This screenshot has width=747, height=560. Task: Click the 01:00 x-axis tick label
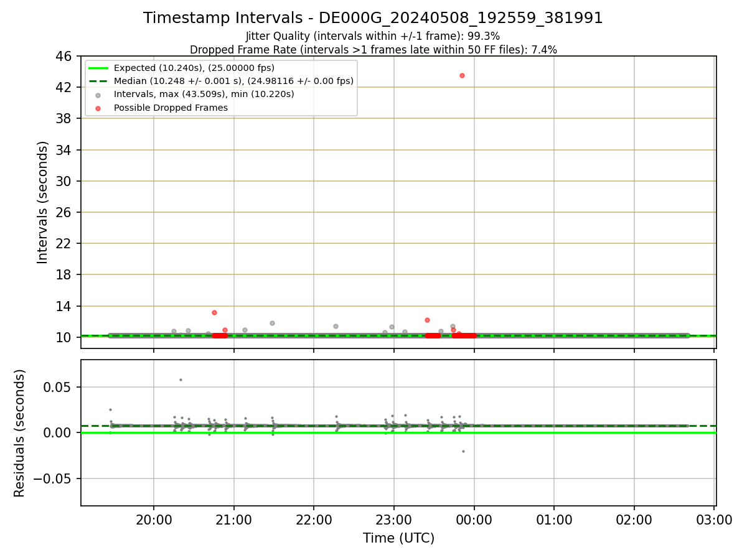click(x=554, y=520)
